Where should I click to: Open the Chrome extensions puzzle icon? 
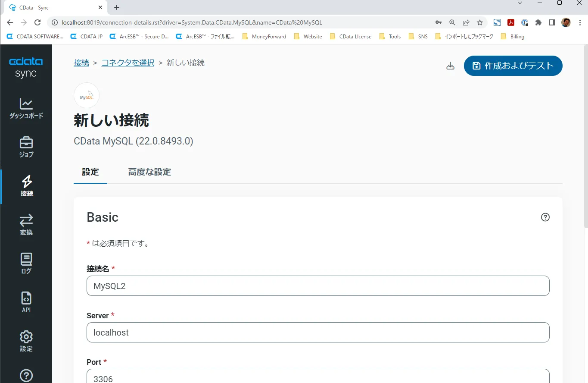[538, 22]
